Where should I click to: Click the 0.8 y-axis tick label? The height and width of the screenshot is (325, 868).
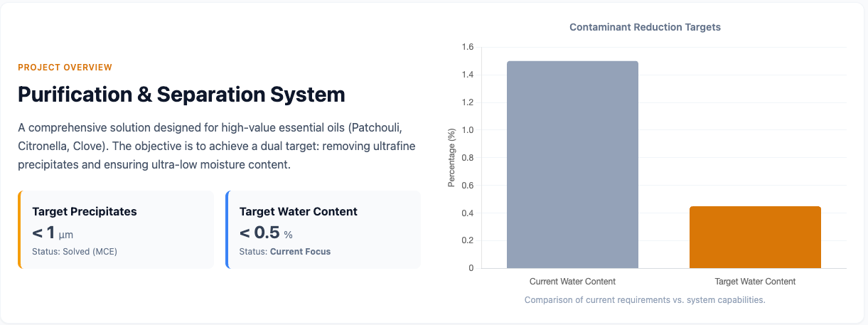pos(467,158)
